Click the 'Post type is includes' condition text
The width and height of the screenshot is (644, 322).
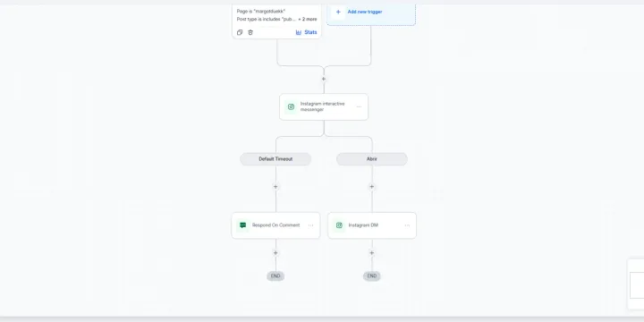click(x=267, y=20)
